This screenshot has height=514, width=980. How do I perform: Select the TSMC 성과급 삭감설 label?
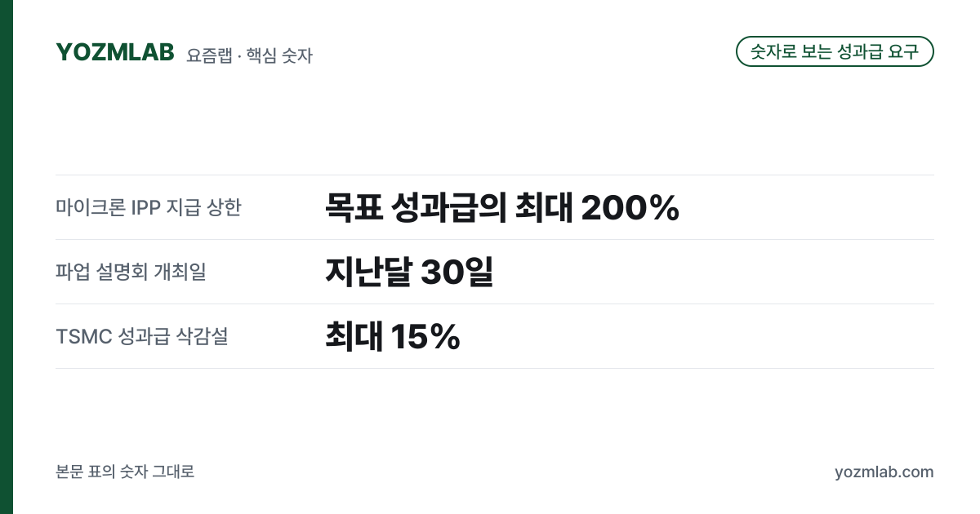(x=142, y=336)
